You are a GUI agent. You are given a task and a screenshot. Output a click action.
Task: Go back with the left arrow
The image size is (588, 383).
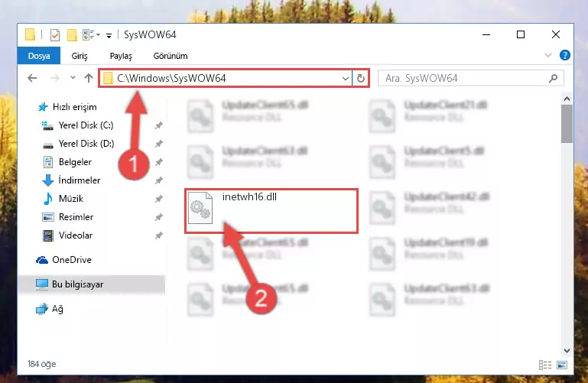point(32,78)
